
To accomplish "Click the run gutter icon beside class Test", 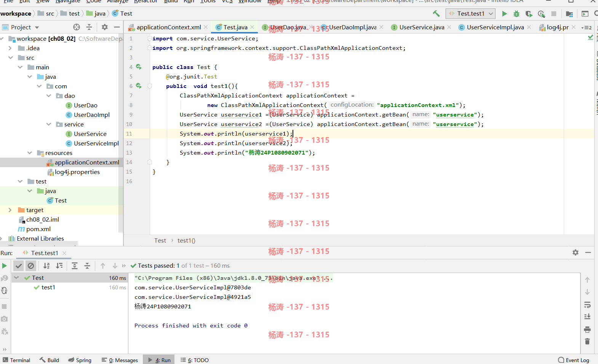I will (139, 67).
